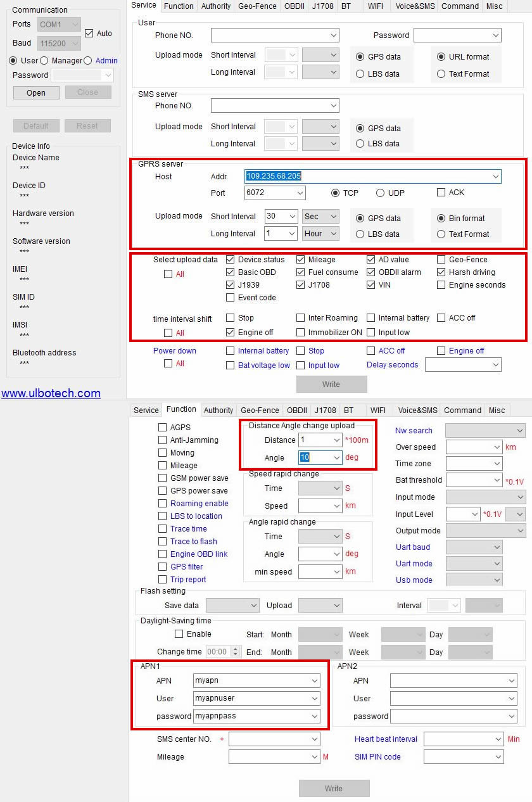Click the APN1 User field with myapnuser
This screenshot has height=802, width=532.
pos(256,699)
